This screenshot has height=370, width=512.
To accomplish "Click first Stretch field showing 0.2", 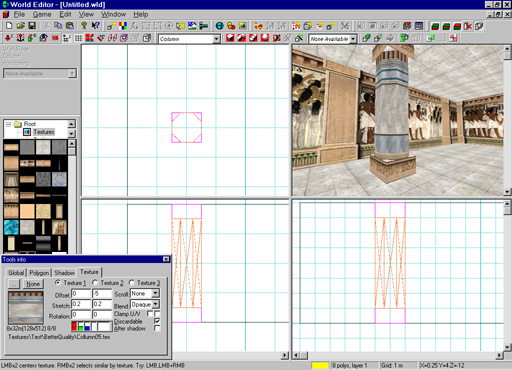I will coord(81,304).
